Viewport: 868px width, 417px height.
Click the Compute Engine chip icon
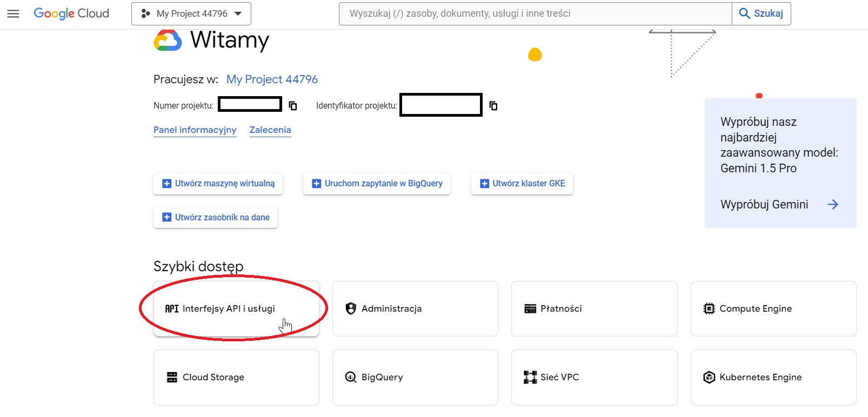click(x=709, y=308)
